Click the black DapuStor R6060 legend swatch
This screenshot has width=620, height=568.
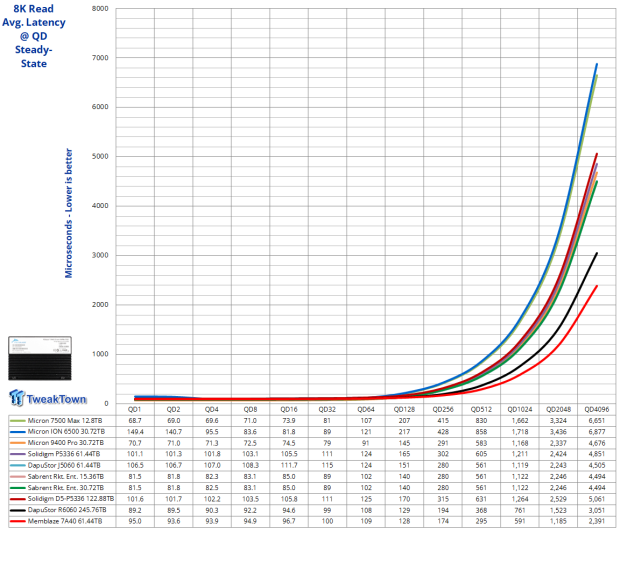17,510
